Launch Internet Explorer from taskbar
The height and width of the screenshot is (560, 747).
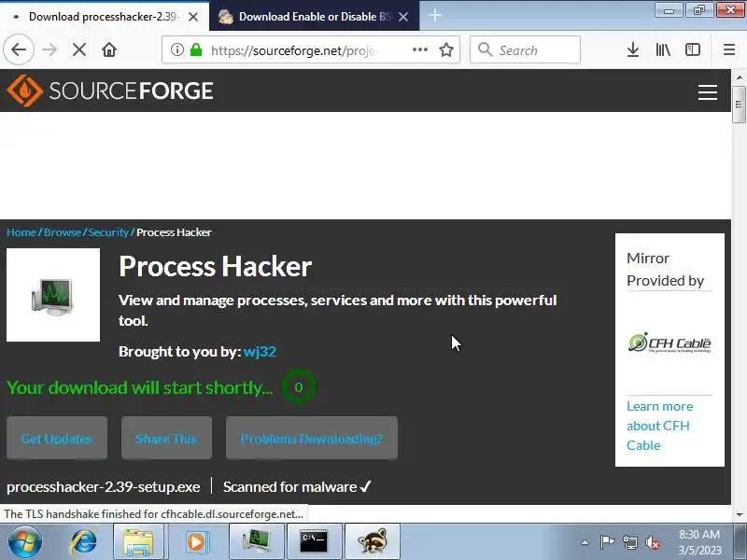click(x=84, y=541)
